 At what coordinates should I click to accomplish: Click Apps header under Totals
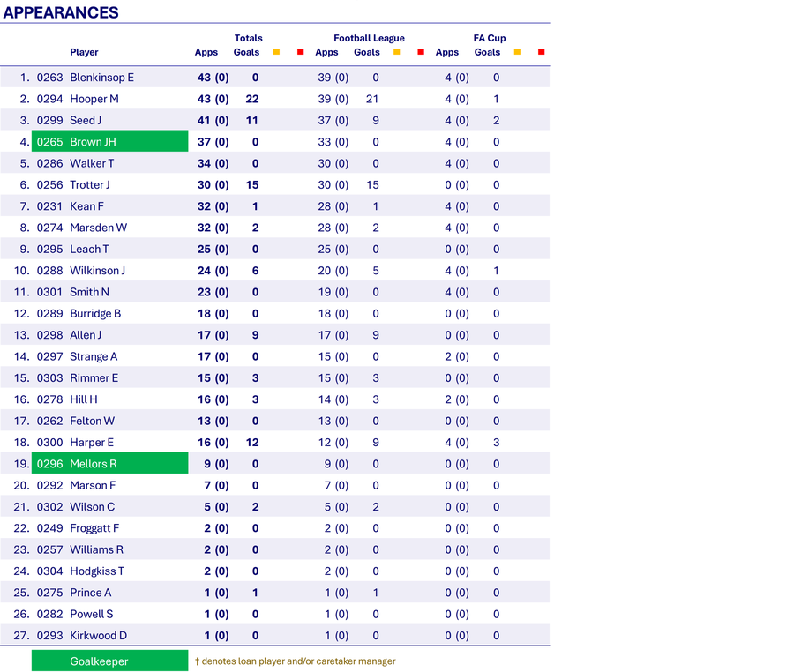point(206,52)
